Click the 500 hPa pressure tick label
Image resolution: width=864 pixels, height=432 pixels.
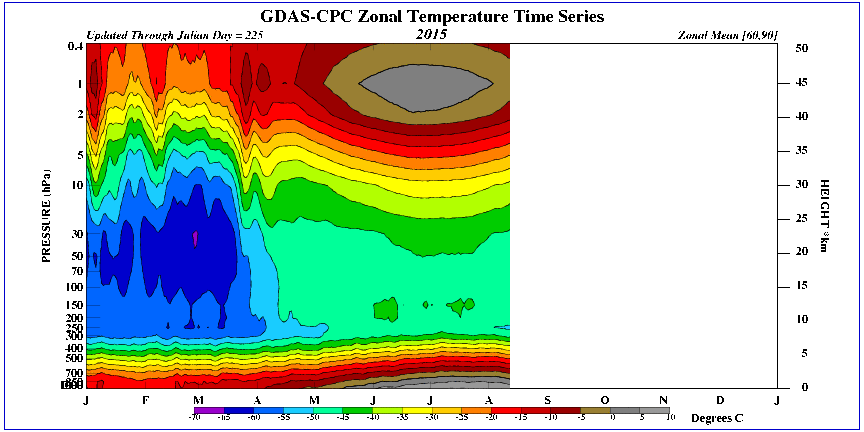click(x=75, y=358)
